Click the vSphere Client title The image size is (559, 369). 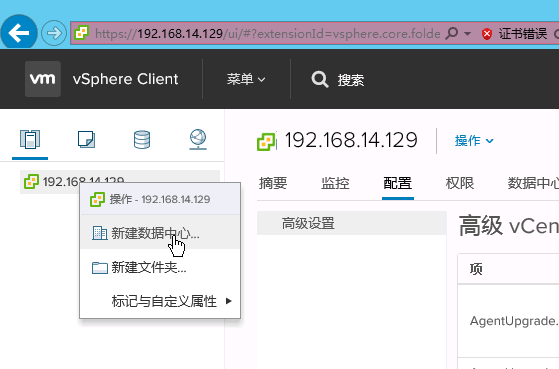[x=125, y=79]
